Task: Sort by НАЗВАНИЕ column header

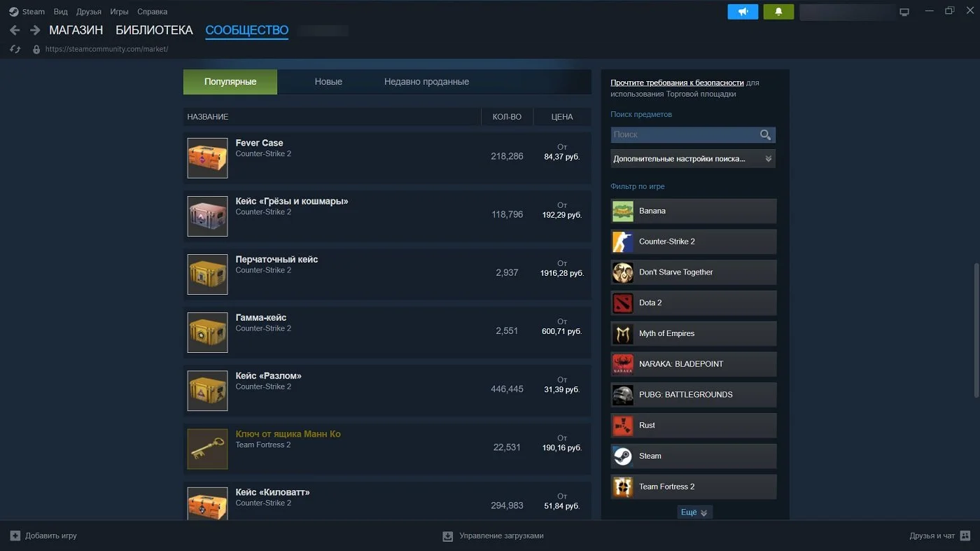Action: point(208,117)
